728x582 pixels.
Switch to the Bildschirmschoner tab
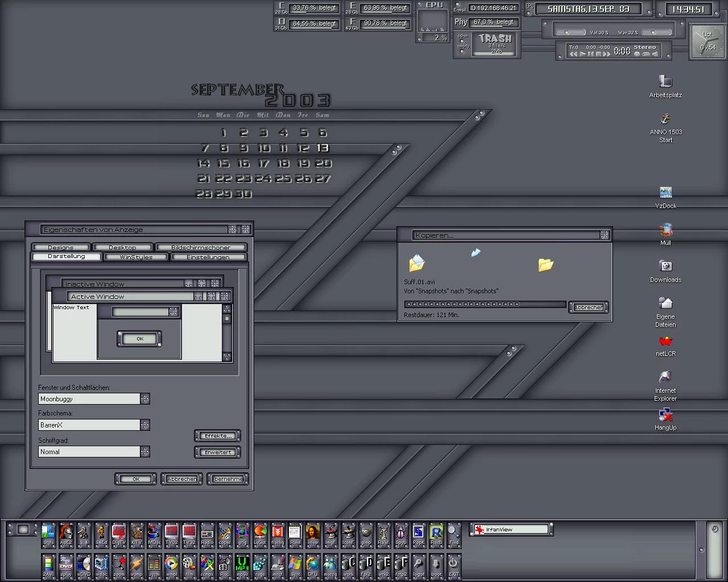coord(201,247)
